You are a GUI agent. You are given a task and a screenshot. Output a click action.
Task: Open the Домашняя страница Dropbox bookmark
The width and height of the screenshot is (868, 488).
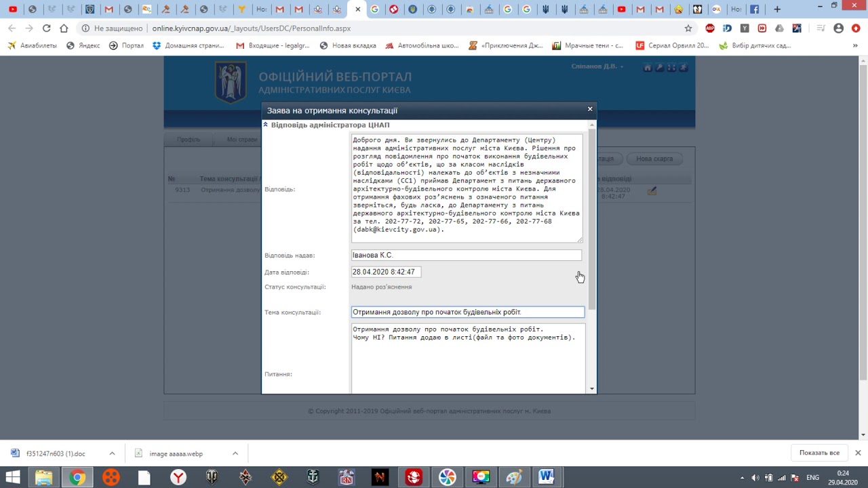(x=189, y=45)
